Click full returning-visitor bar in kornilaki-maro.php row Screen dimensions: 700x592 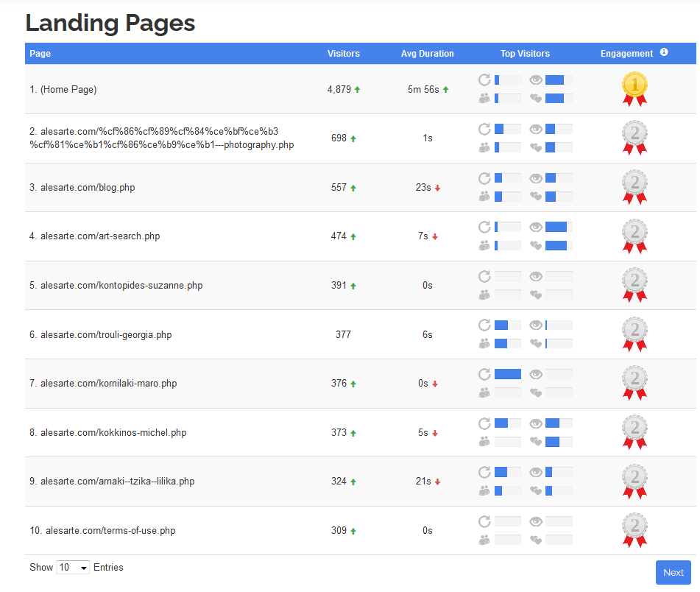(x=508, y=374)
